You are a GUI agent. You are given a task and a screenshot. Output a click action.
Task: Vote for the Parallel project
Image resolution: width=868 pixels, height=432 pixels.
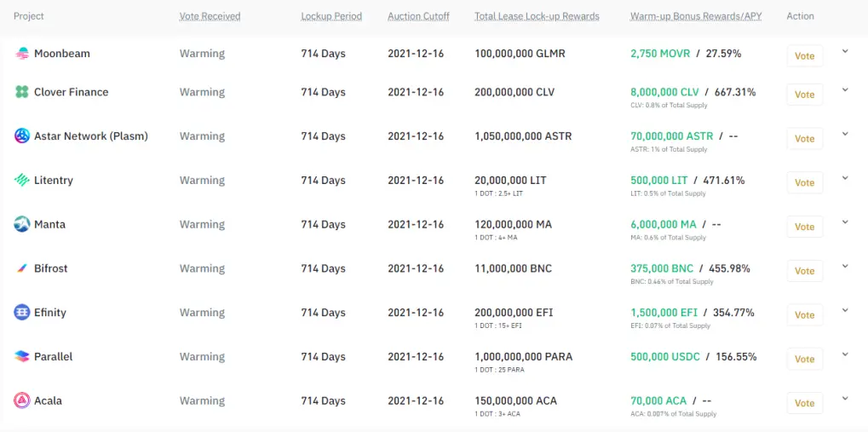pyautogui.click(x=804, y=359)
